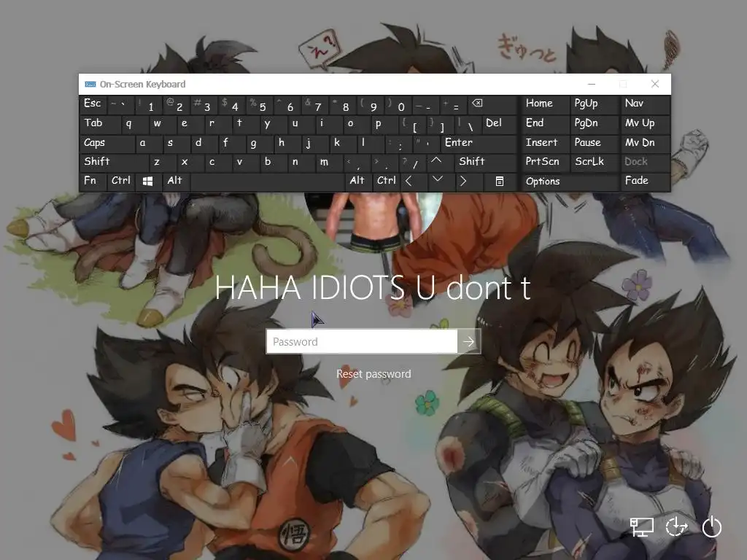Image resolution: width=747 pixels, height=560 pixels.
Task: Click the backslash key
Action: (x=468, y=124)
